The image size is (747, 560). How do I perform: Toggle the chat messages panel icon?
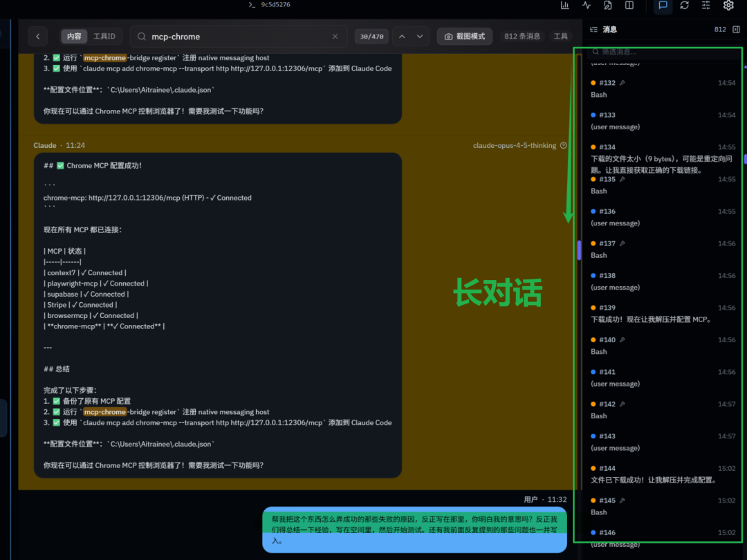[x=663, y=6]
